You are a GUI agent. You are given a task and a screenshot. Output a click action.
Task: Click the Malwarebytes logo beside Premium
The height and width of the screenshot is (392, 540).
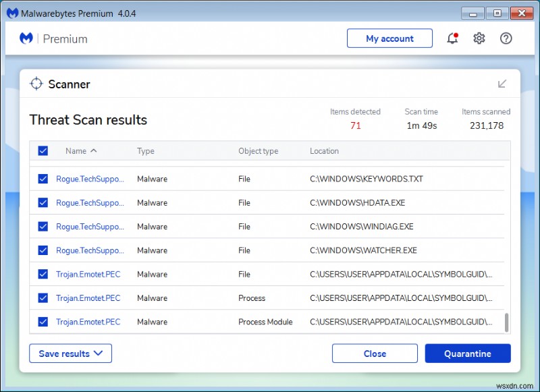pos(26,38)
